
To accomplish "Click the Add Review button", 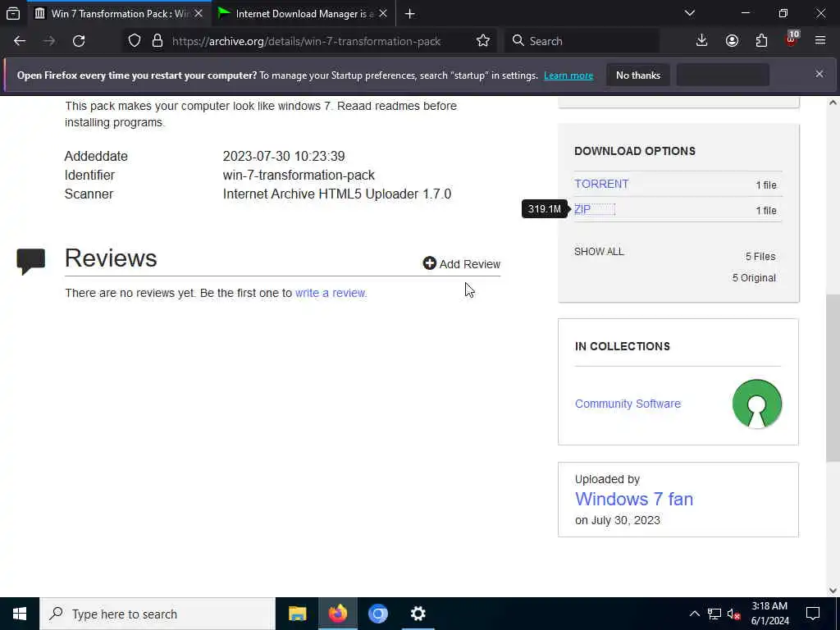I will [462, 263].
